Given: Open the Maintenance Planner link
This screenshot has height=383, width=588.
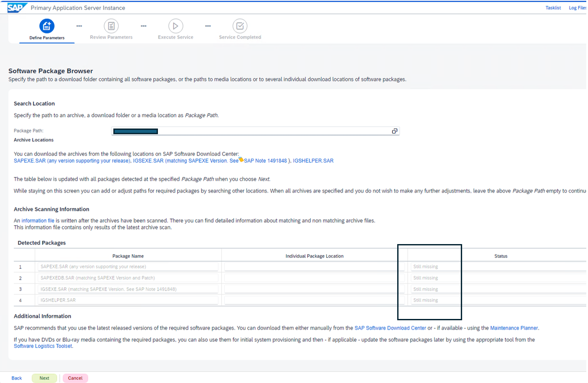Looking at the screenshot, I should tap(514, 328).
